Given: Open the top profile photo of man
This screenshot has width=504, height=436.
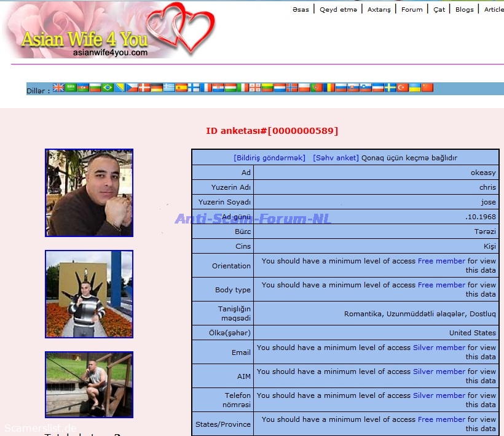Looking at the screenshot, I should tap(89, 193).
